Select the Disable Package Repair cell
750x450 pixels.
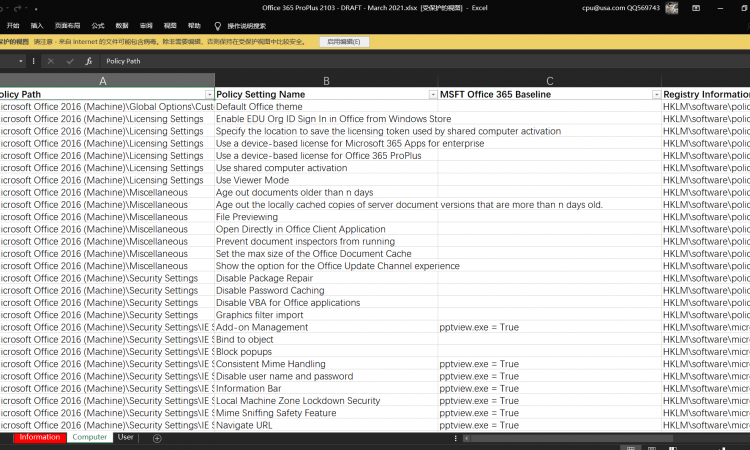[326, 278]
